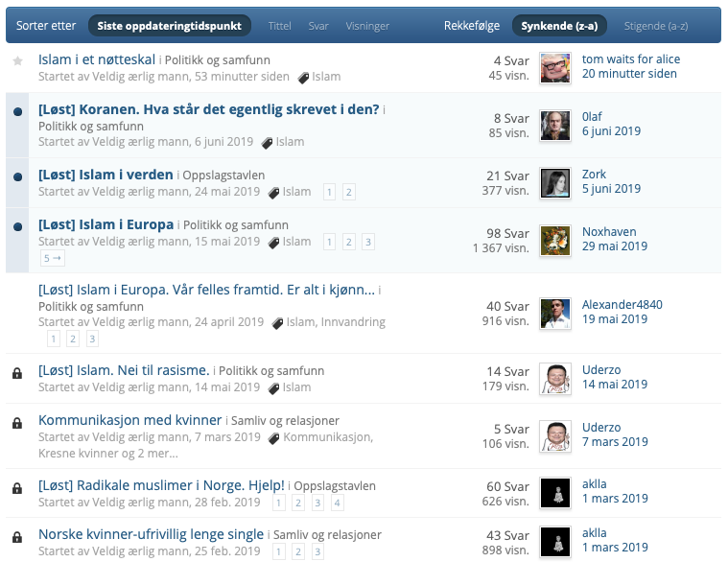Select Stigende (a-z) order

point(655,26)
